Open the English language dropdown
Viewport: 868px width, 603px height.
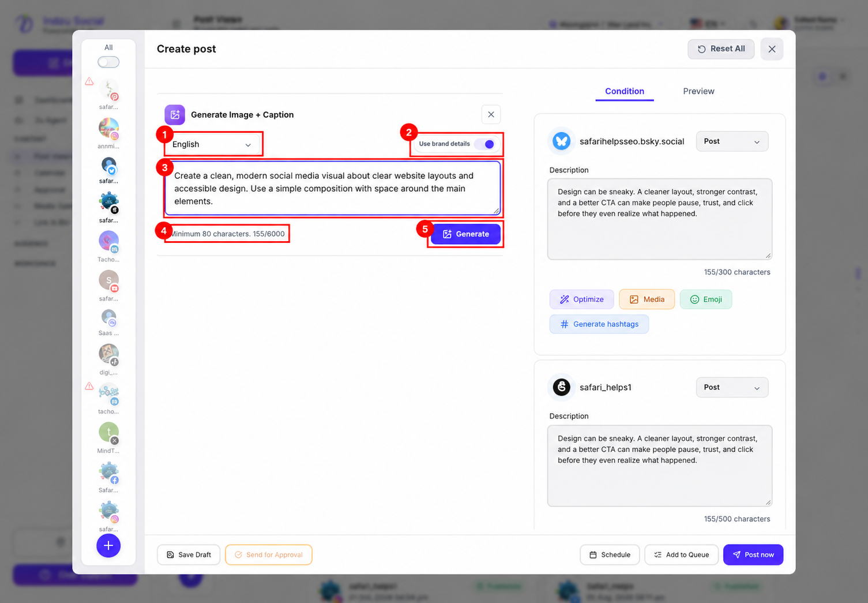click(x=213, y=144)
